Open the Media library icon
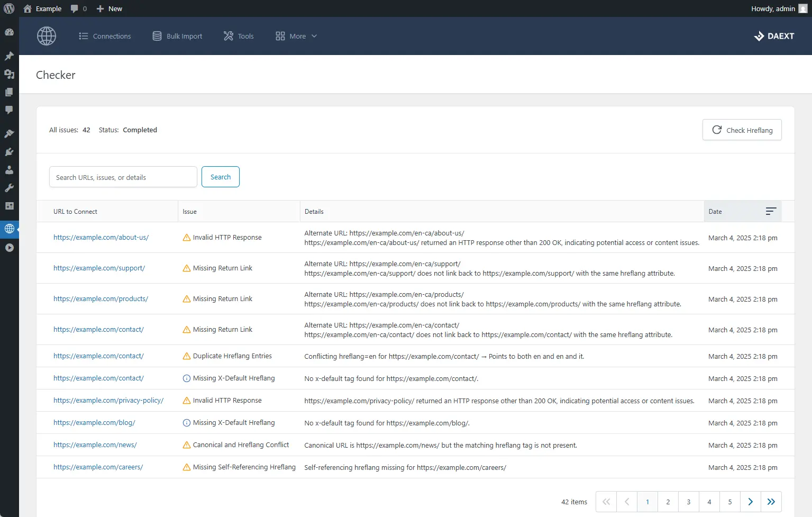The width and height of the screenshot is (812, 517). [x=9, y=75]
